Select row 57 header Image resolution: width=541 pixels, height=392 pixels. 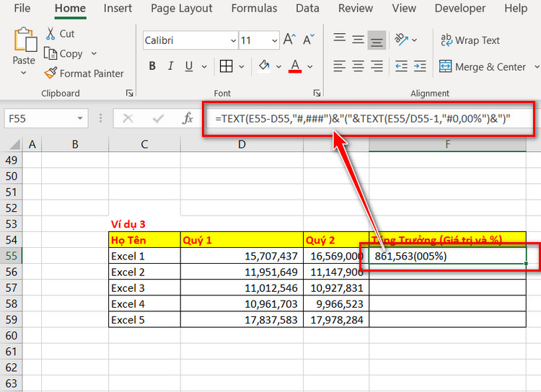coord(11,288)
